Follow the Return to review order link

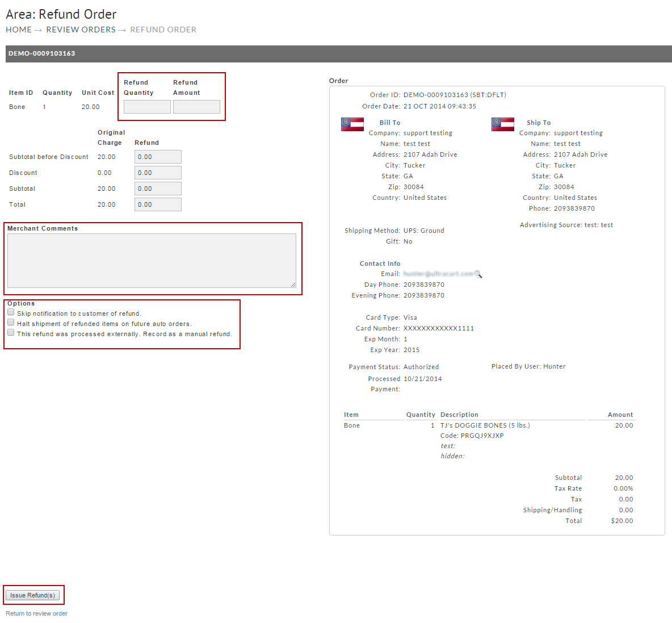36,613
